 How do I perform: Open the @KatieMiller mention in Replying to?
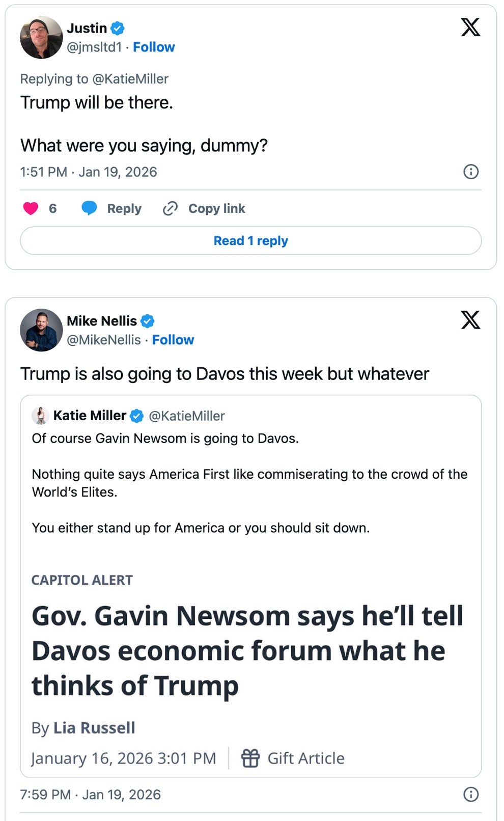pos(130,79)
